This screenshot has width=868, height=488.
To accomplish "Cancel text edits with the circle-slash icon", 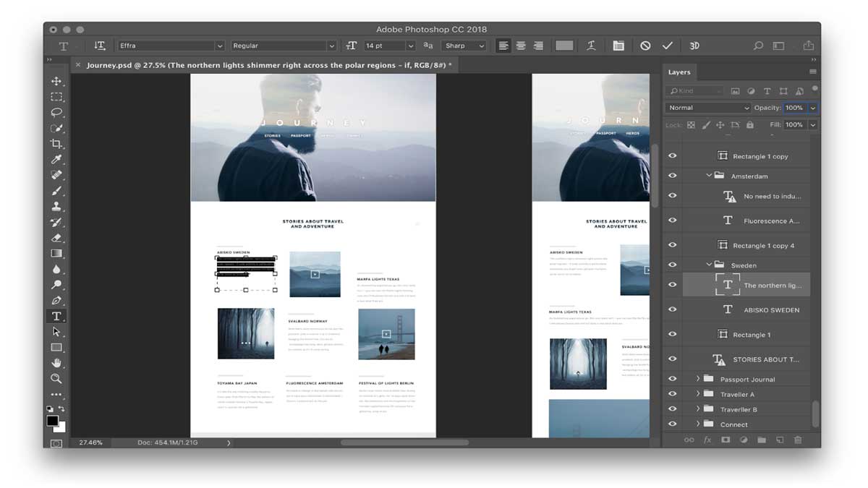I will click(645, 46).
